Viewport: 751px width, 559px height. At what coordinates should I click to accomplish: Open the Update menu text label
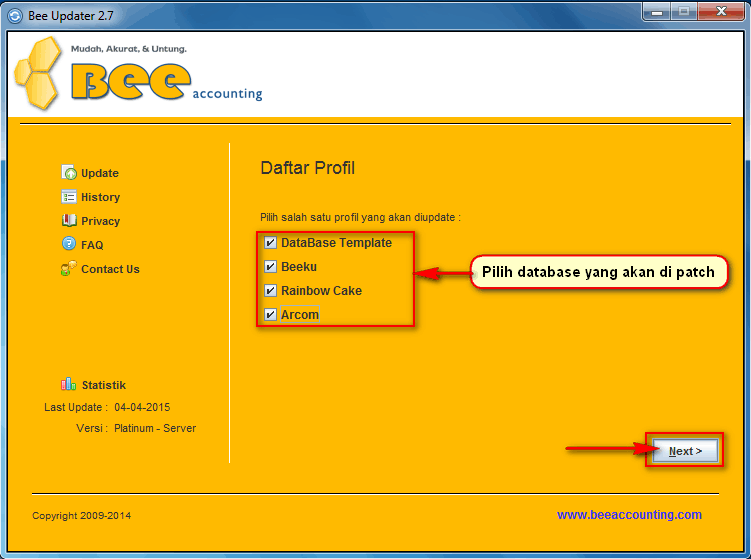point(100,174)
